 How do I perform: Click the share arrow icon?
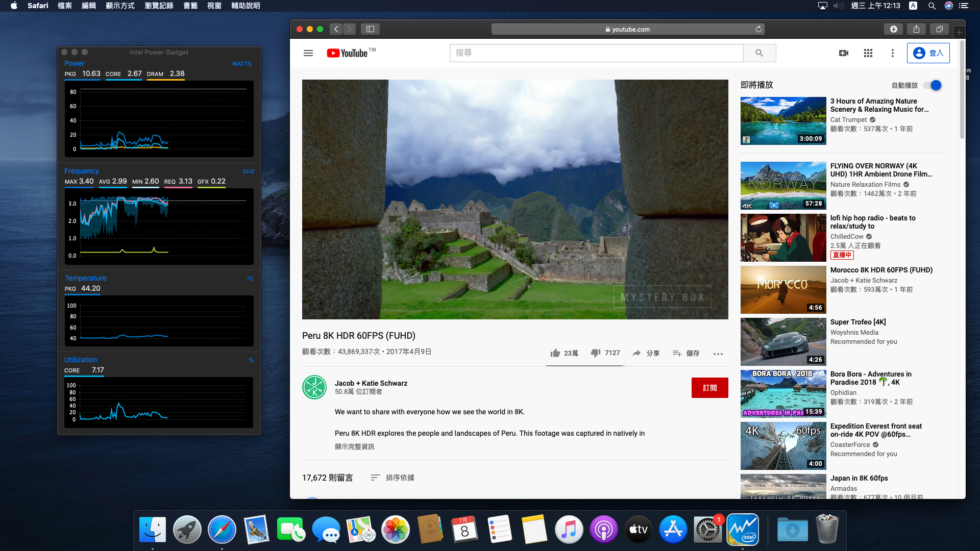click(x=636, y=353)
